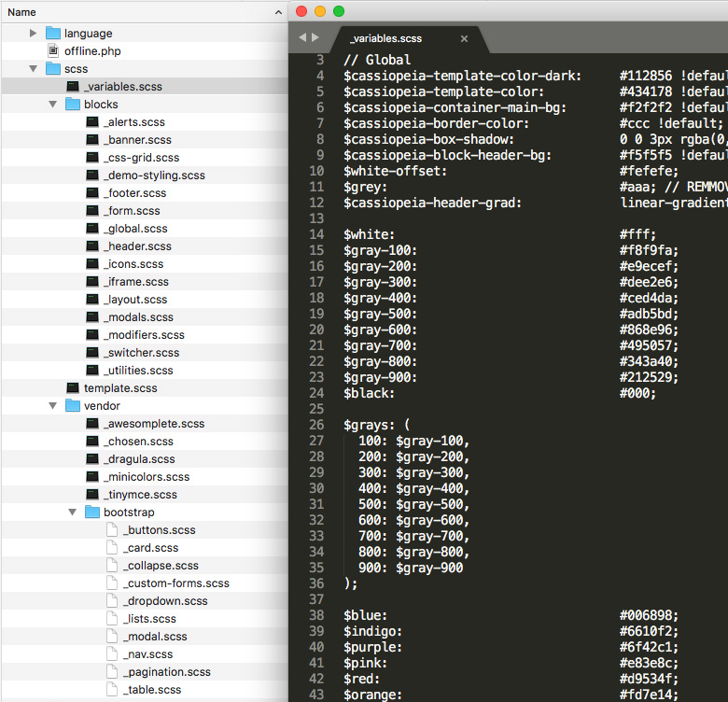This screenshot has height=702, width=728.
Task: Click the _demo-styling.scss file icon
Action: click(92, 175)
